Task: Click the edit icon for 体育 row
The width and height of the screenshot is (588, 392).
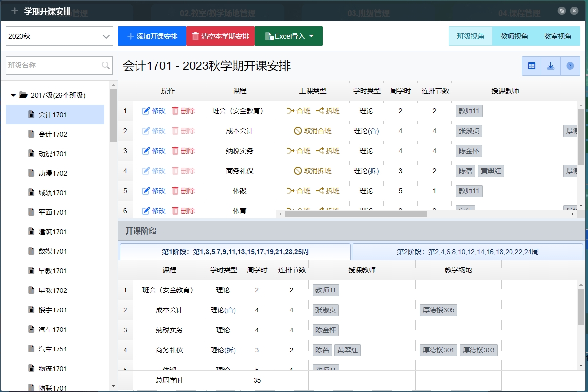Action: (x=146, y=211)
